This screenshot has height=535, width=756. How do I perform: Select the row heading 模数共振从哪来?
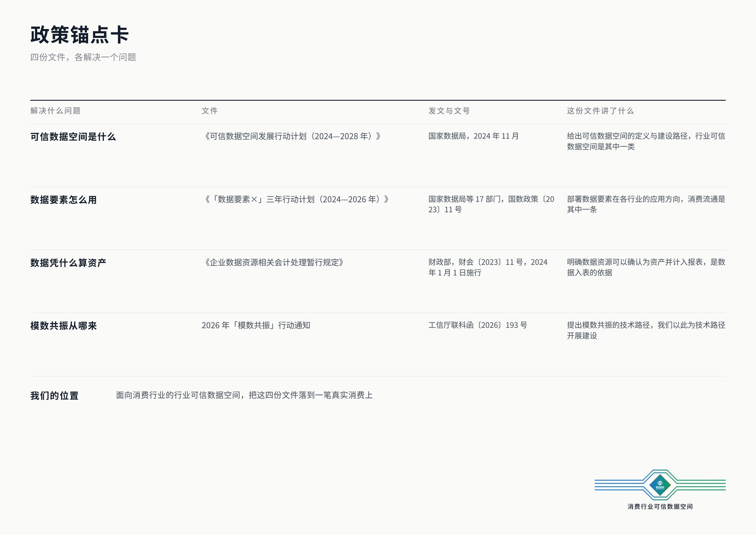click(63, 326)
